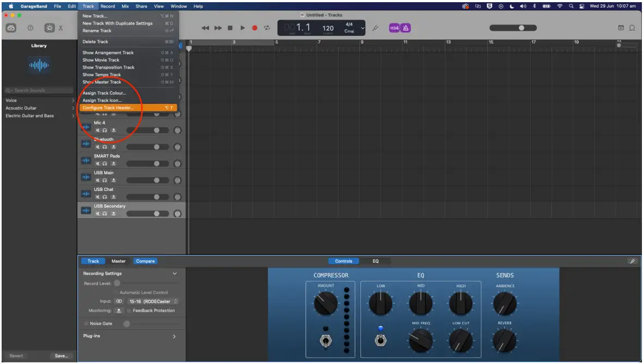Expand the Plug-ins section
The width and height of the screenshot is (643, 364).
pyautogui.click(x=174, y=336)
